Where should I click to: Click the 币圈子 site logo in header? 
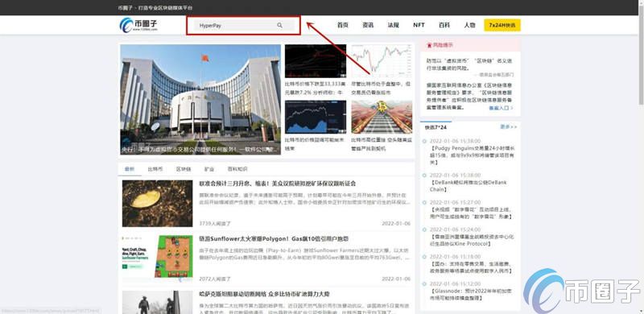click(138, 26)
